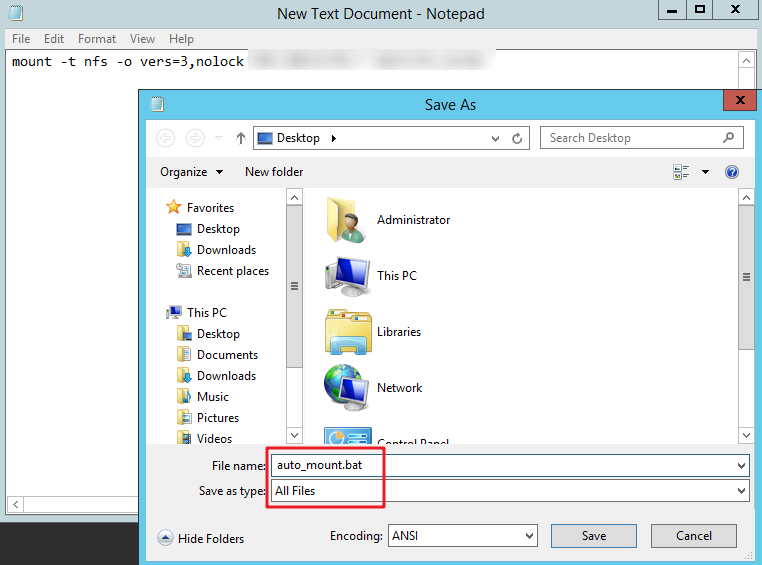Click Notepad vertical scrollbar up arrow
Image resolution: width=762 pixels, height=565 pixels.
746,61
